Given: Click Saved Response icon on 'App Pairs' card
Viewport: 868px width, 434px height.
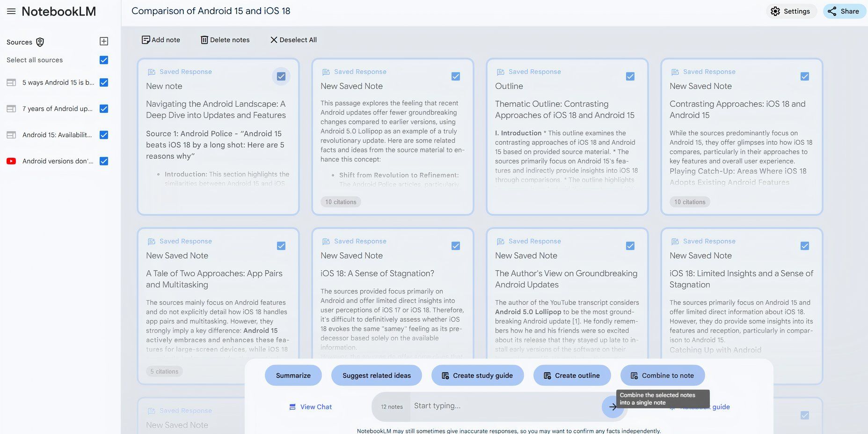Looking at the screenshot, I should (x=152, y=242).
